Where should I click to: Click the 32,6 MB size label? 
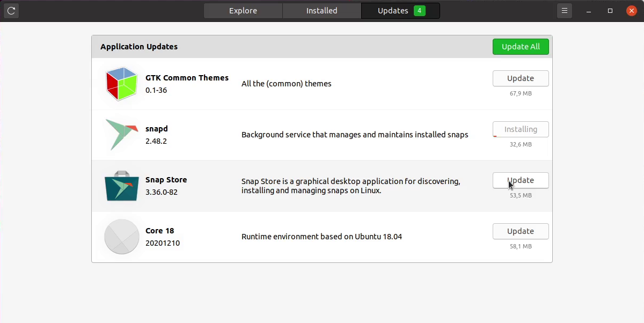click(x=521, y=144)
